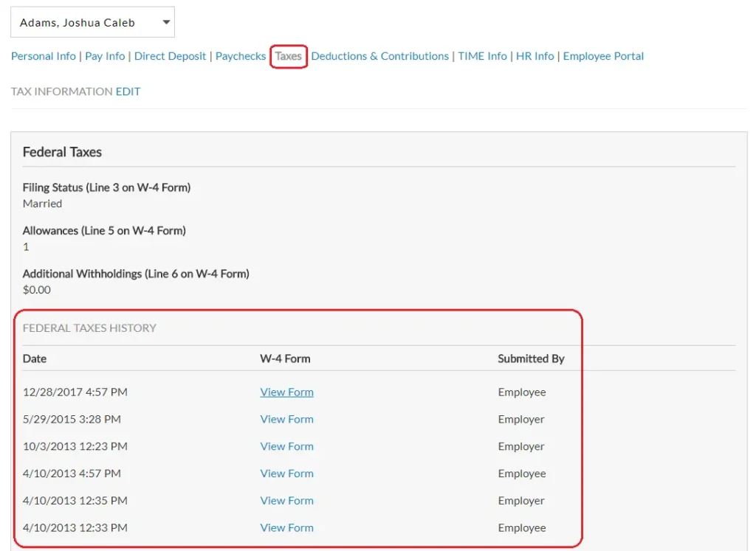This screenshot has height=551, width=756.
Task: Click the Filing Status (Line 3) label
Action: coord(106,187)
